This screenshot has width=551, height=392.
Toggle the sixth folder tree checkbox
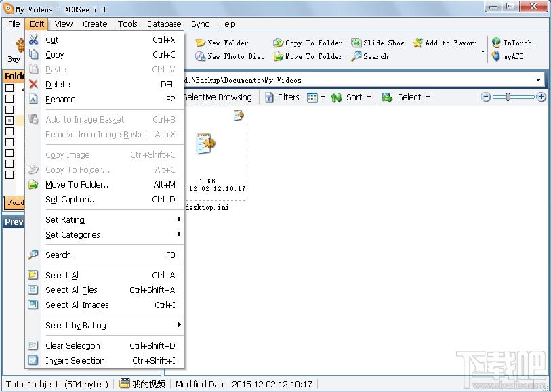click(9, 142)
